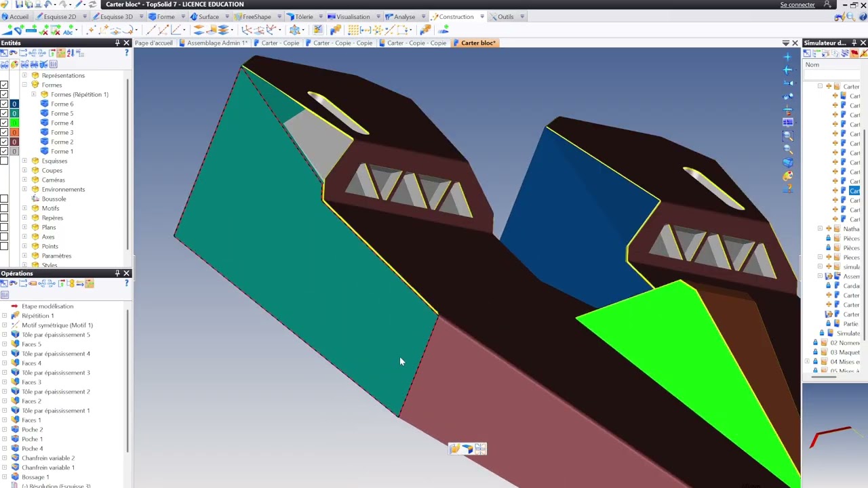Collapse the Formes folder node
The height and width of the screenshot is (488, 868).
point(24,85)
